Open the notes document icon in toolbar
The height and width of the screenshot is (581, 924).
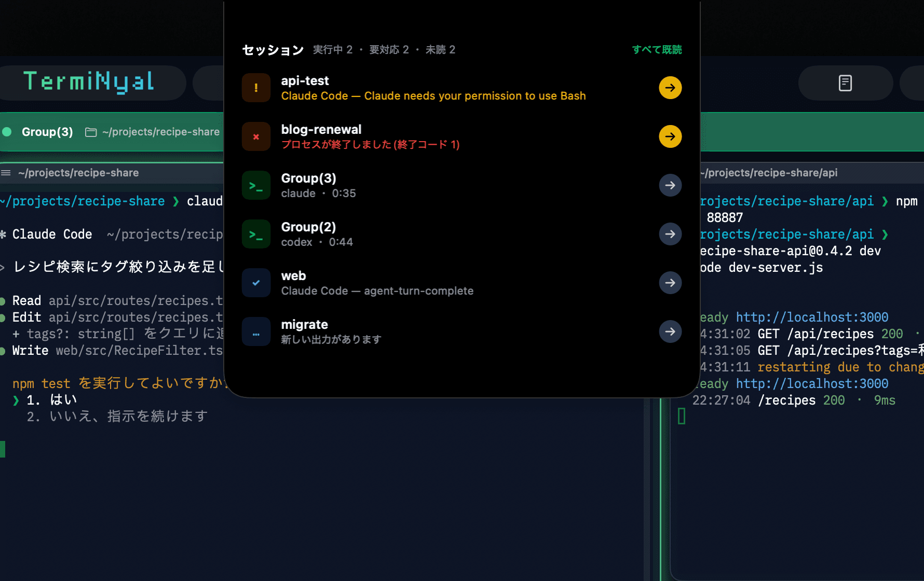(x=845, y=83)
